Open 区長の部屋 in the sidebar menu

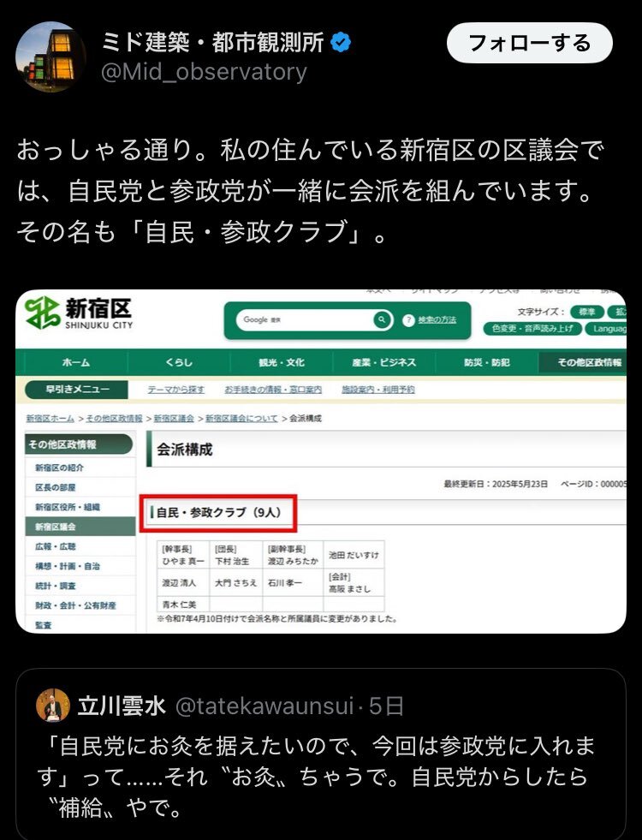coord(56,487)
